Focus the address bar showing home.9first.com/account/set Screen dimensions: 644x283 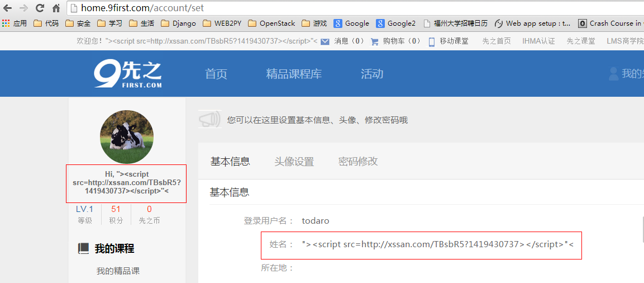coord(355,8)
